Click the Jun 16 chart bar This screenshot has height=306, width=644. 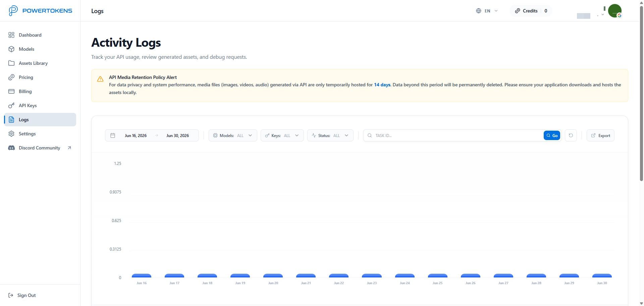142,276
